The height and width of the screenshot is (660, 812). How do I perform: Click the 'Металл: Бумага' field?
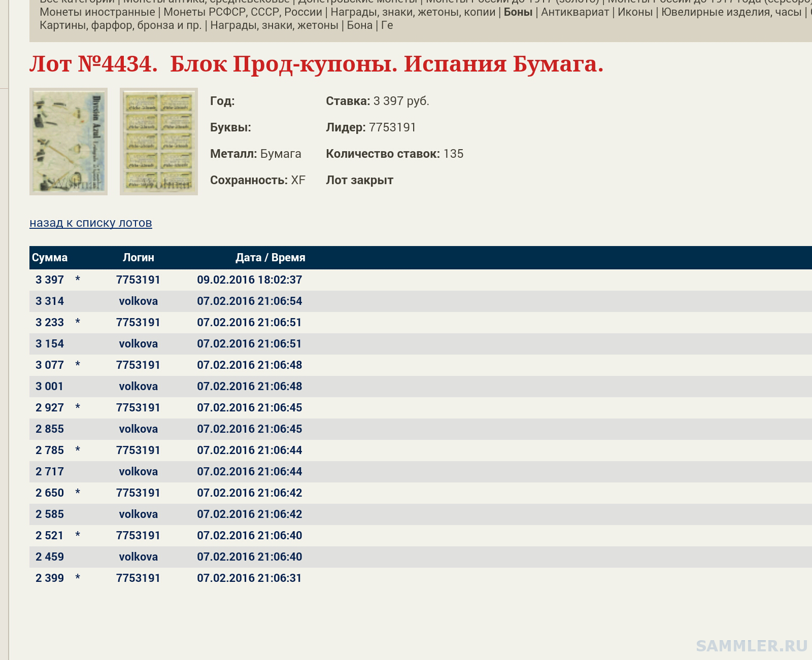[x=256, y=154]
